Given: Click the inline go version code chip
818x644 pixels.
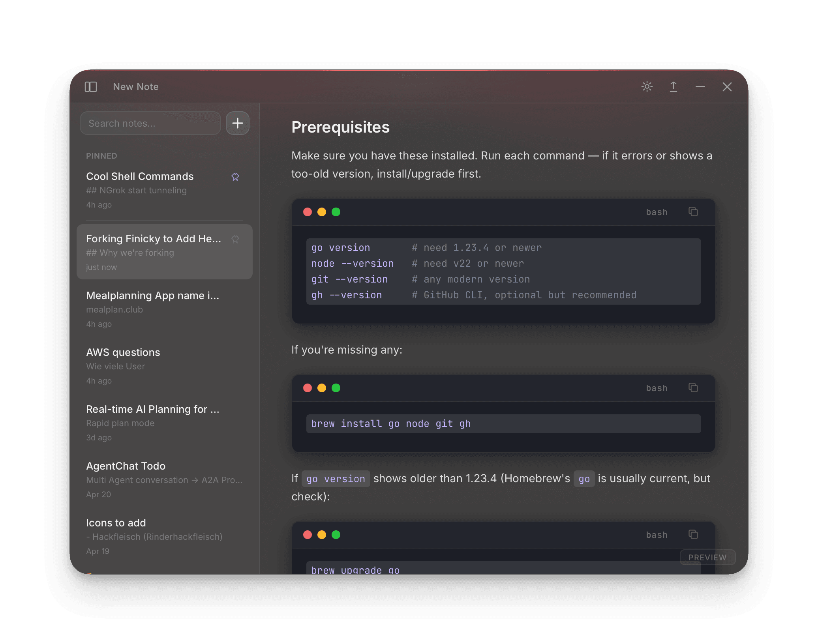Looking at the screenshot, I should [335, 479].
